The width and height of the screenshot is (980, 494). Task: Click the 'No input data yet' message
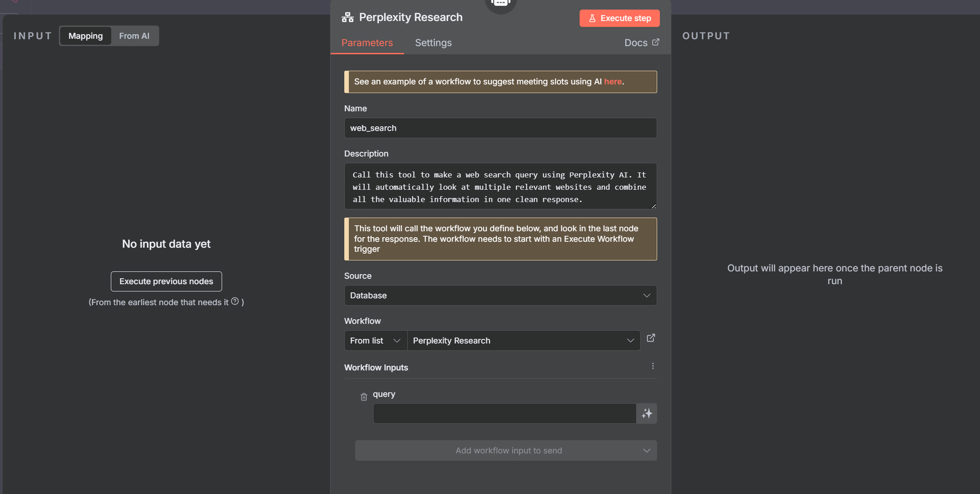pyautogui.click(x=166, y=244)
